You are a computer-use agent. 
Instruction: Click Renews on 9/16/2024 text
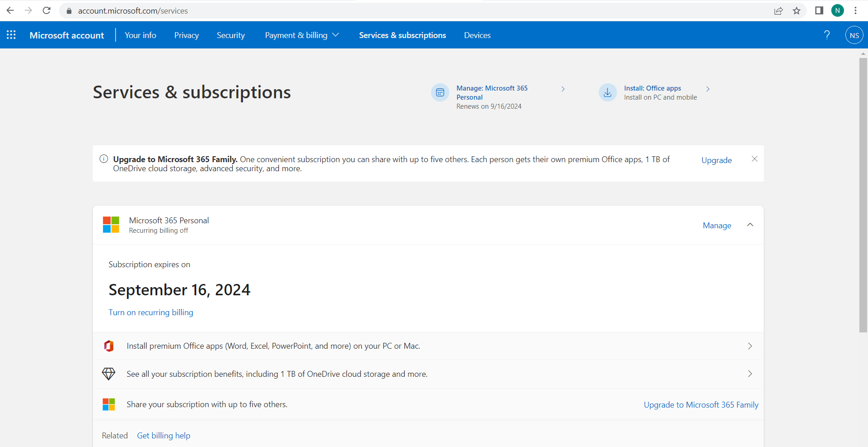(489, 106)
